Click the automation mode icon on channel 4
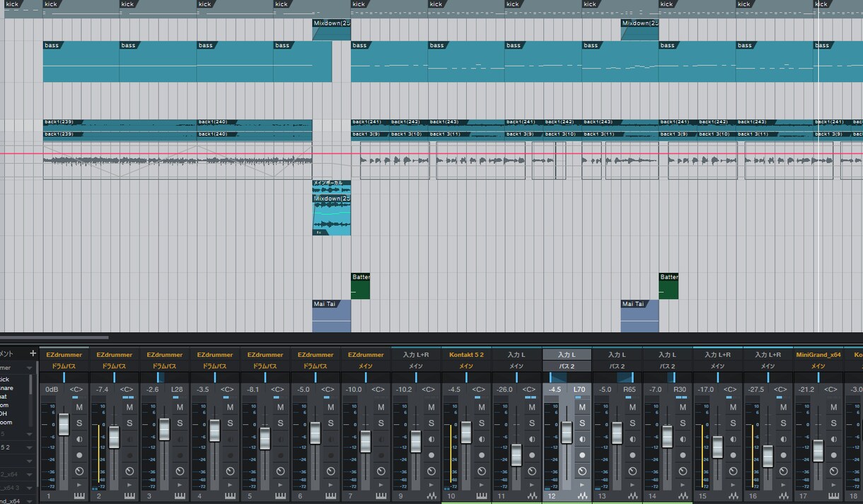 click(230, 471)
